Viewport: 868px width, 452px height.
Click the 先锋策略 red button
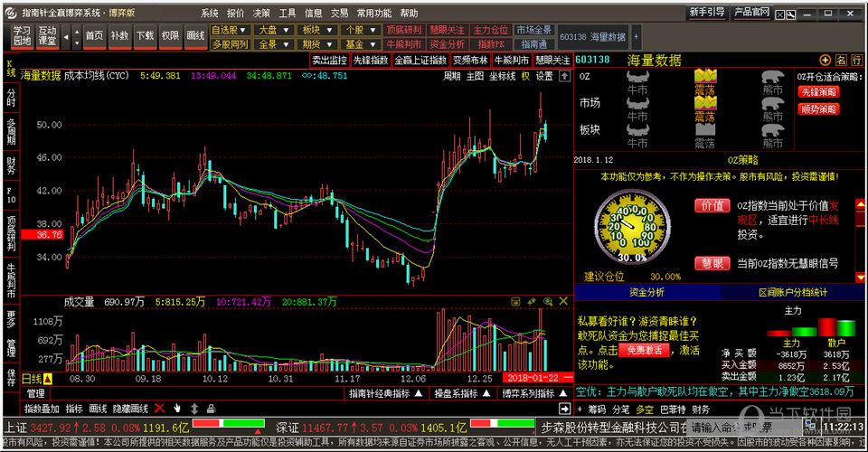(x=819, y=92)
